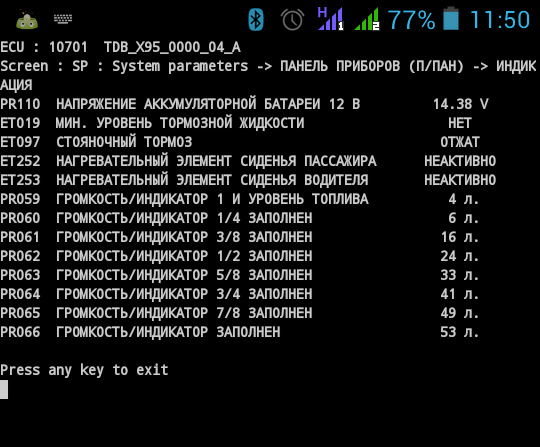540x447 pixels.
Task: Click the terminal cursor block
Action: click(x=4, y=389)
